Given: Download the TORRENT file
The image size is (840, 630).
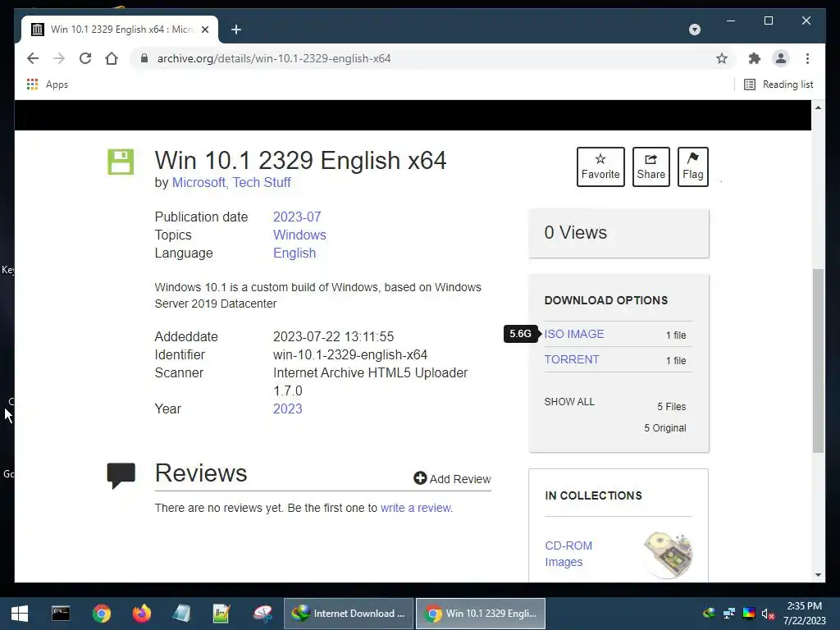Looking at the screenshot, I should pos(572,359).
